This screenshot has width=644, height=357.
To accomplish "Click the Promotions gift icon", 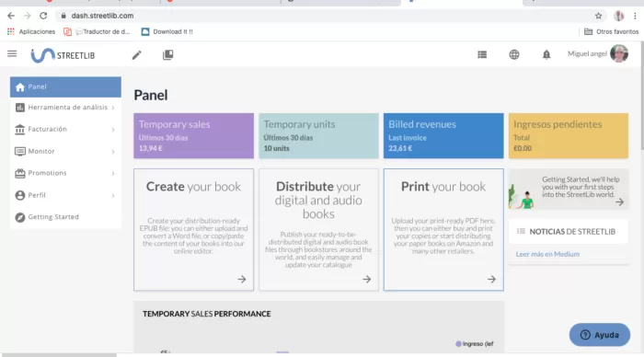I will point(19,173).
